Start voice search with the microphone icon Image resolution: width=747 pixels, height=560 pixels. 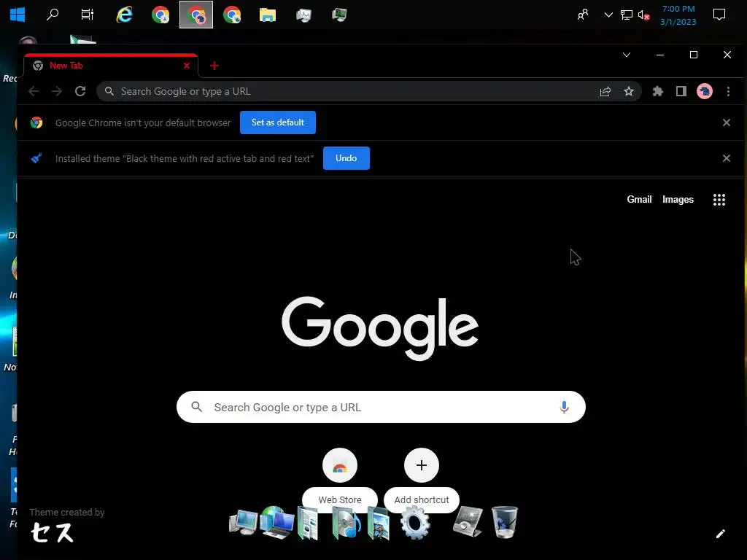pyautogui.click(x=564, y=407)
